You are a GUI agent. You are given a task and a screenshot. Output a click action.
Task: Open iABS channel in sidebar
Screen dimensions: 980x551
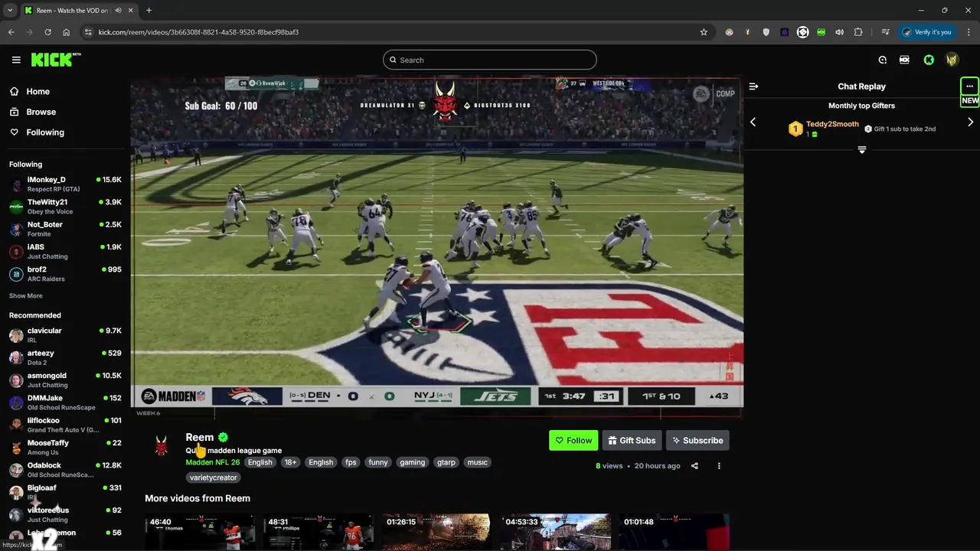click(x=65, y=251)
